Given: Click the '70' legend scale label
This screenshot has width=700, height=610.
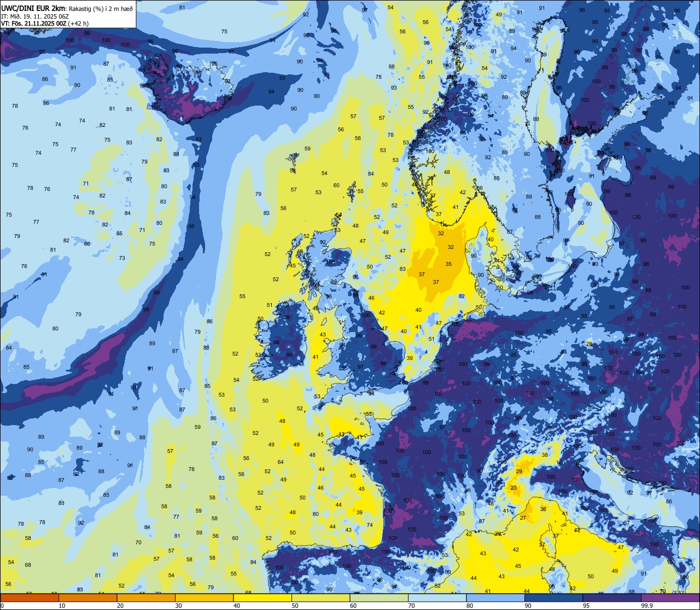Looking at the screenshot, I should pos(411,606).
